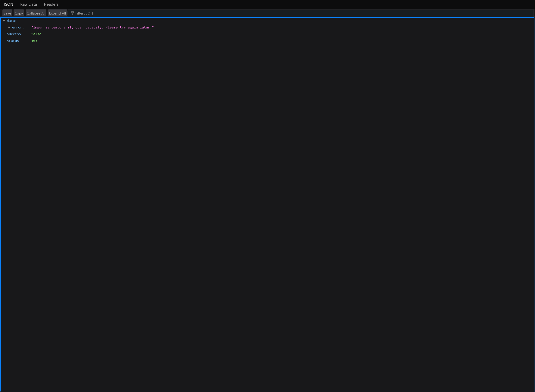Select the success key label

click(x=15, y=34)
